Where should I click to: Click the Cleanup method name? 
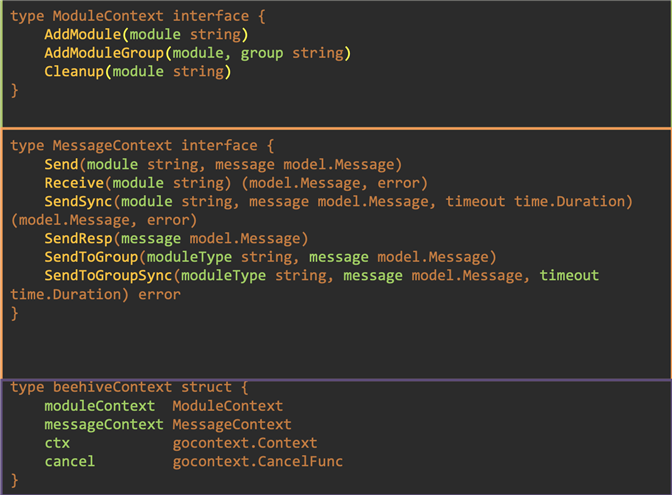click(x=74, y=72)
